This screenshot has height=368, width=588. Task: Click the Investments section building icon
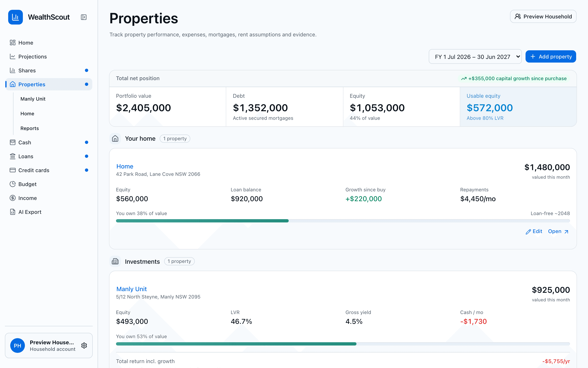pyautogui.click(x=115, y=261)
